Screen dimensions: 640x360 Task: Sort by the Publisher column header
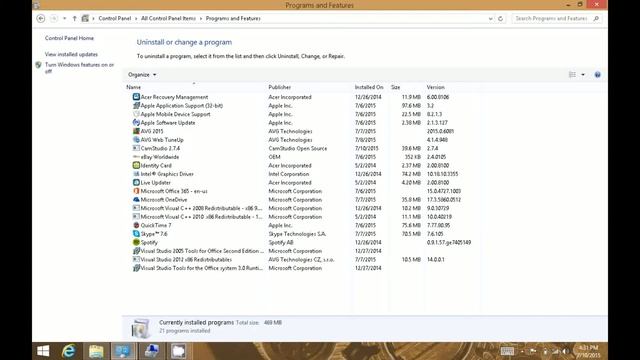point(280,87)
